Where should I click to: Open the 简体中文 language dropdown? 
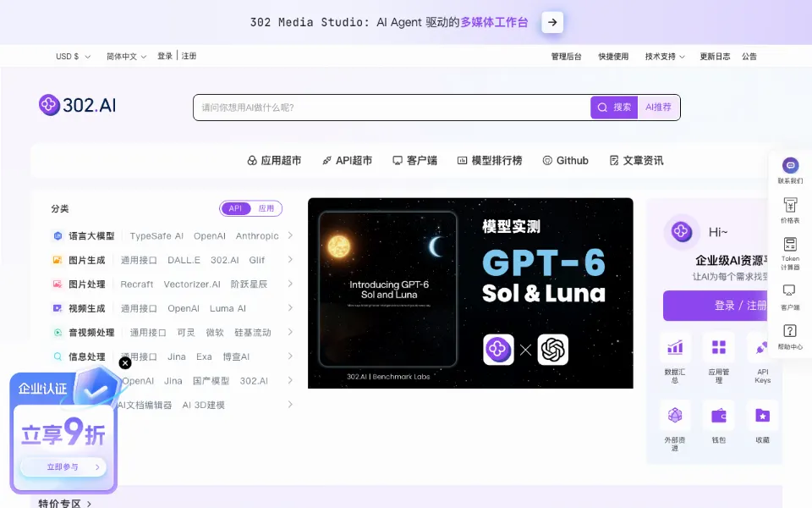[x=126, y=56]
